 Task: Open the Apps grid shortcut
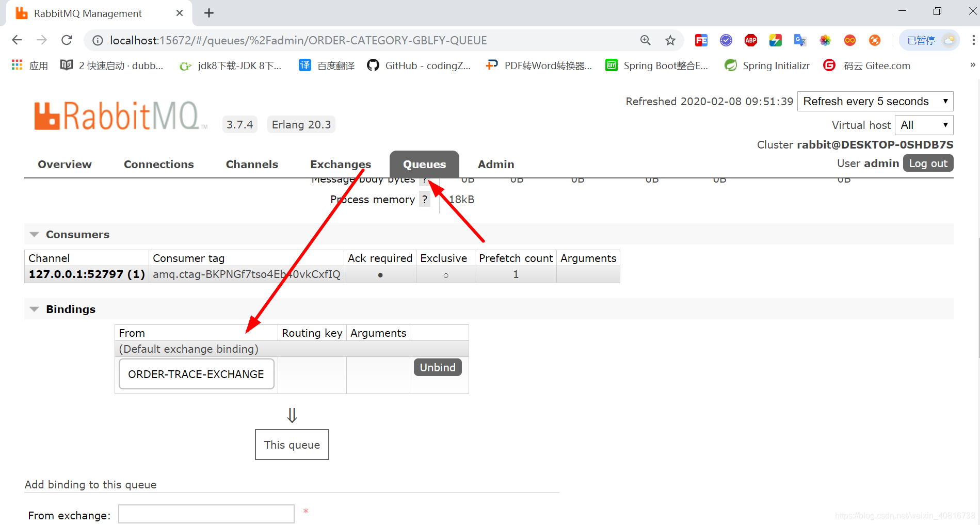[x=30, y=65]
